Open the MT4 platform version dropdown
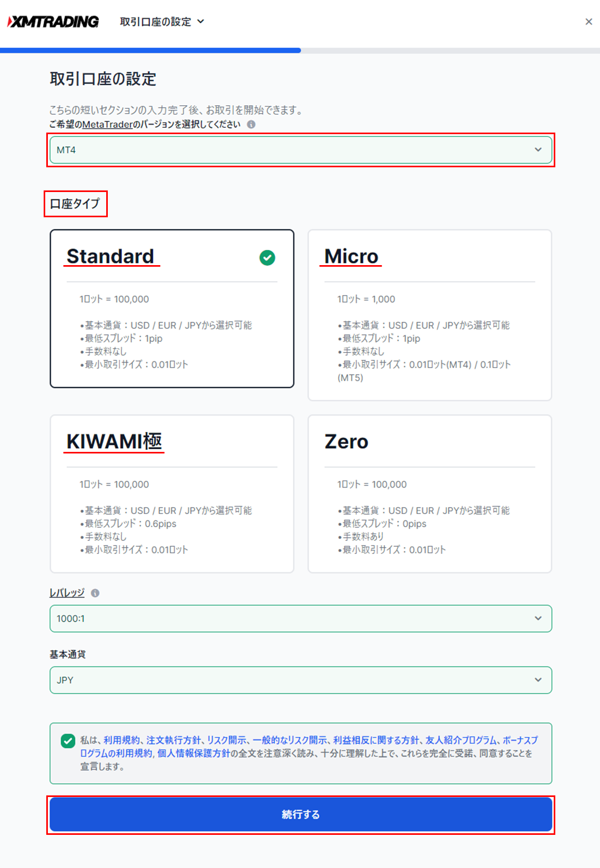600x868 pixels. point(301,150)
